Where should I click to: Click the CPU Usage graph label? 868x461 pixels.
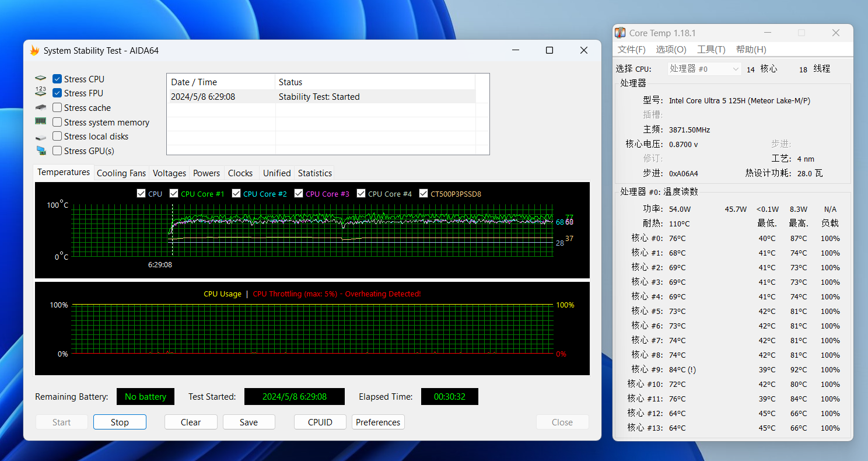coord(222,294)
